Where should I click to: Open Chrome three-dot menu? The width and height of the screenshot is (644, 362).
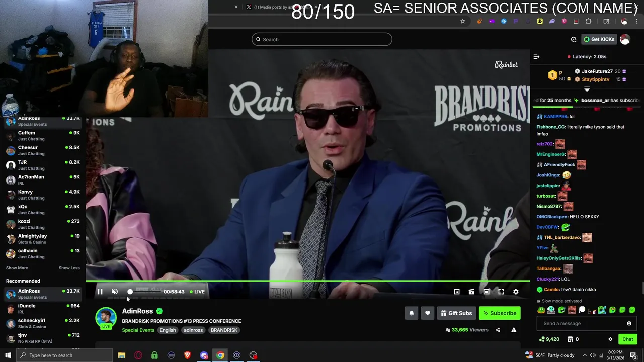637,21
